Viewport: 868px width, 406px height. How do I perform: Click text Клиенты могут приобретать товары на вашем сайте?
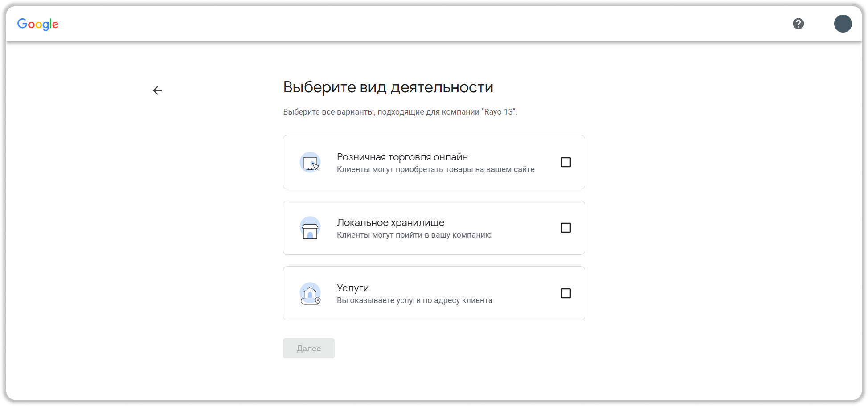point(436,169)
